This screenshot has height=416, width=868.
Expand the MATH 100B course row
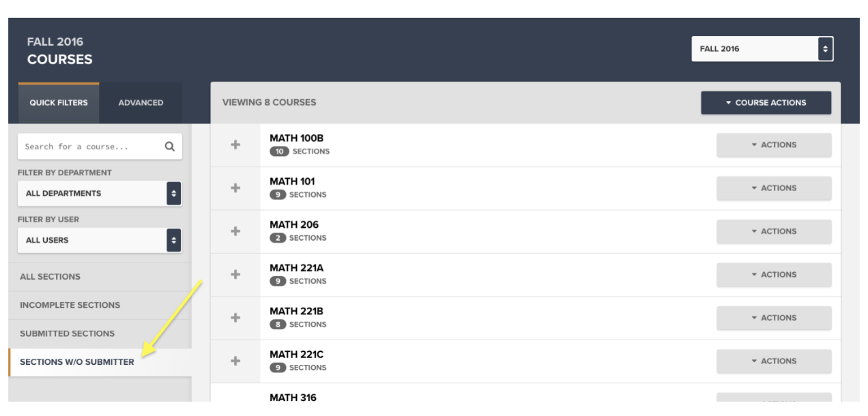point(235,145)
